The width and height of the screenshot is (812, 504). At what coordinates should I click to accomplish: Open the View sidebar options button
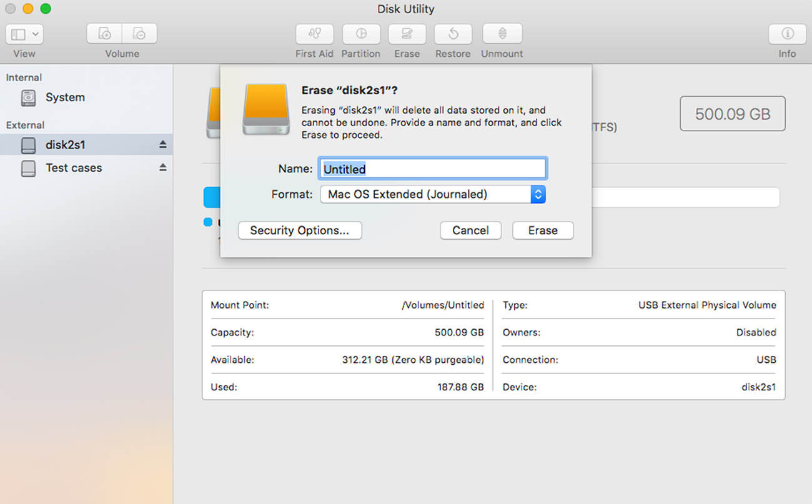(x=24, y=34)
